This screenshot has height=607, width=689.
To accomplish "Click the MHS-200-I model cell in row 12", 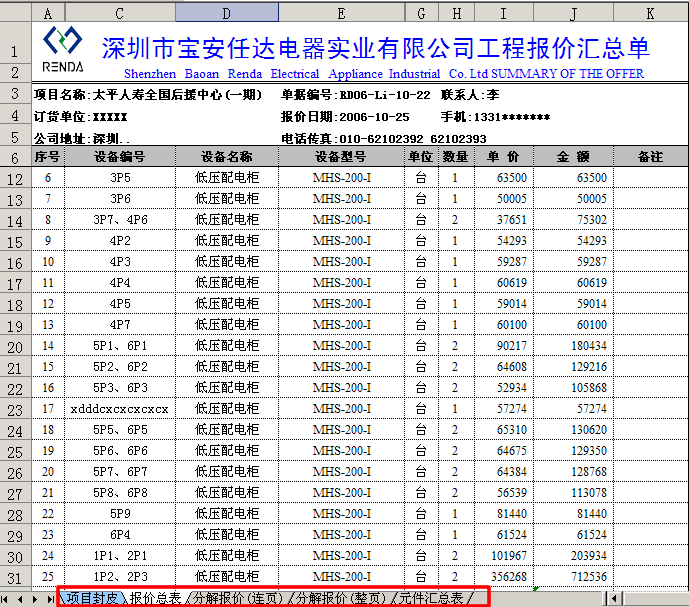I will (341, 178).
